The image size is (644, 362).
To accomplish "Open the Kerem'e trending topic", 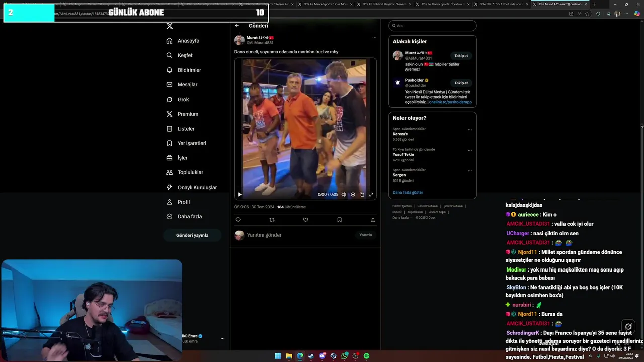I will pyautogui.click(x=400, y=134).
